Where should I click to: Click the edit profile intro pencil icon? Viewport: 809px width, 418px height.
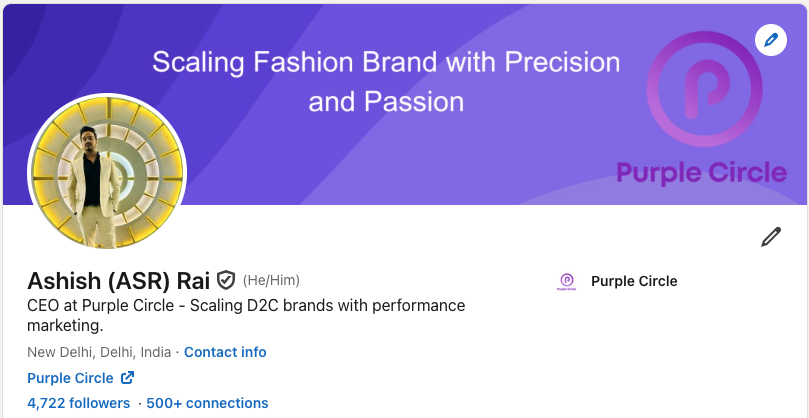pos(770,237)
